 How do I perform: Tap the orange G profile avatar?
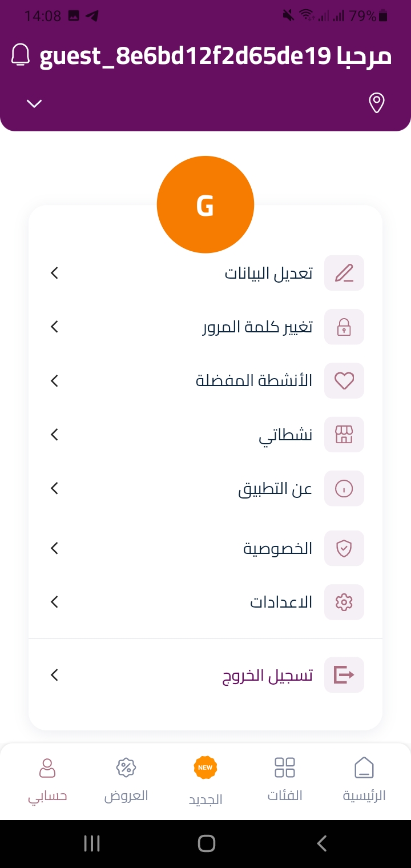[205, 204]
